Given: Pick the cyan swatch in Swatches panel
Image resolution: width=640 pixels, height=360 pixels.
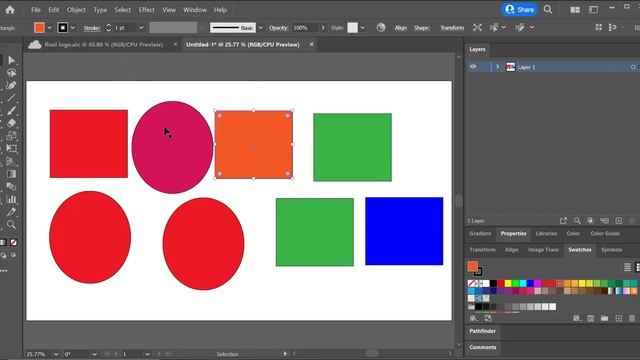Looking at the screenshot, I should (523, 283).
